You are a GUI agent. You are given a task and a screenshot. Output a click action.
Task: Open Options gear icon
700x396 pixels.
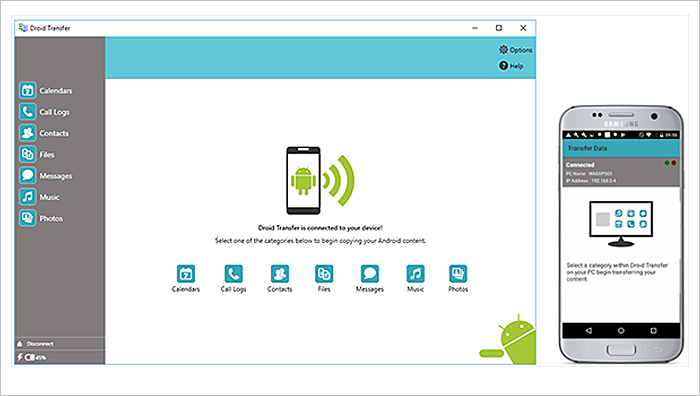click(x=504, y=50)
